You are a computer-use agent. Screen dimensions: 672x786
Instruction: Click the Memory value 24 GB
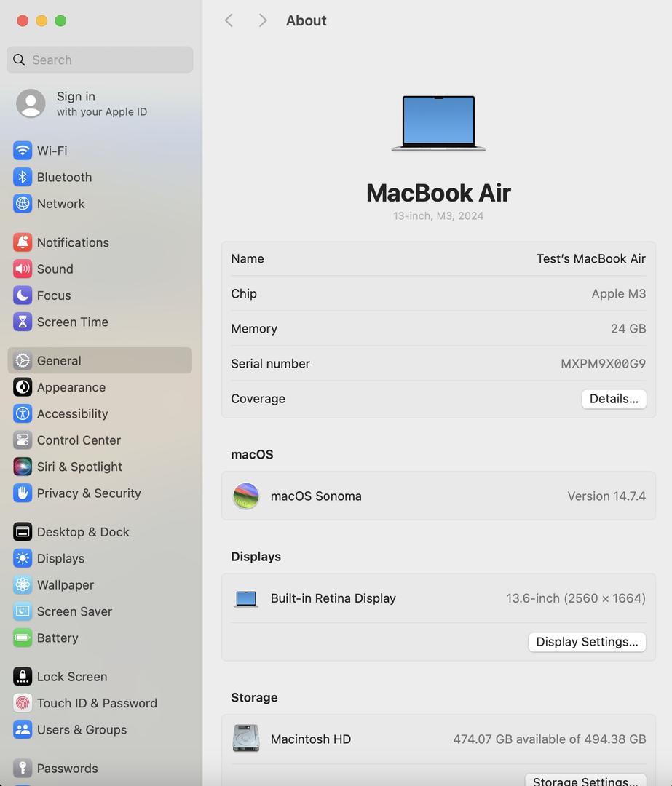click(628, 328)
